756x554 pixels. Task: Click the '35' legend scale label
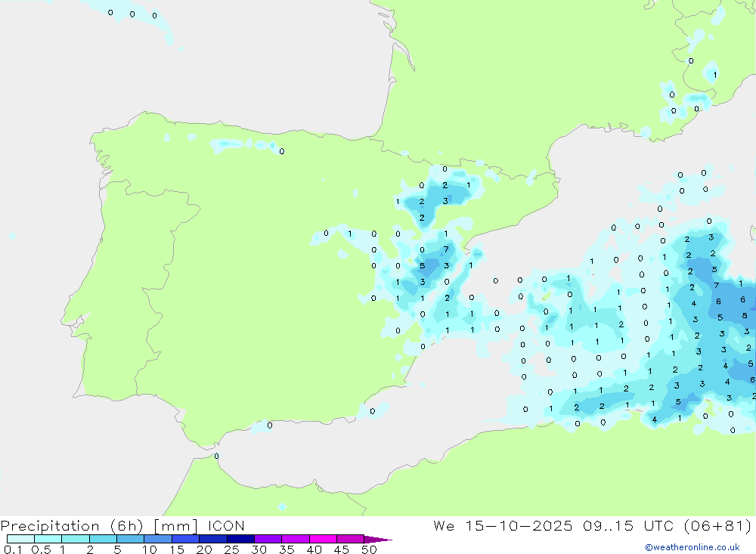(x=287, y=549)
